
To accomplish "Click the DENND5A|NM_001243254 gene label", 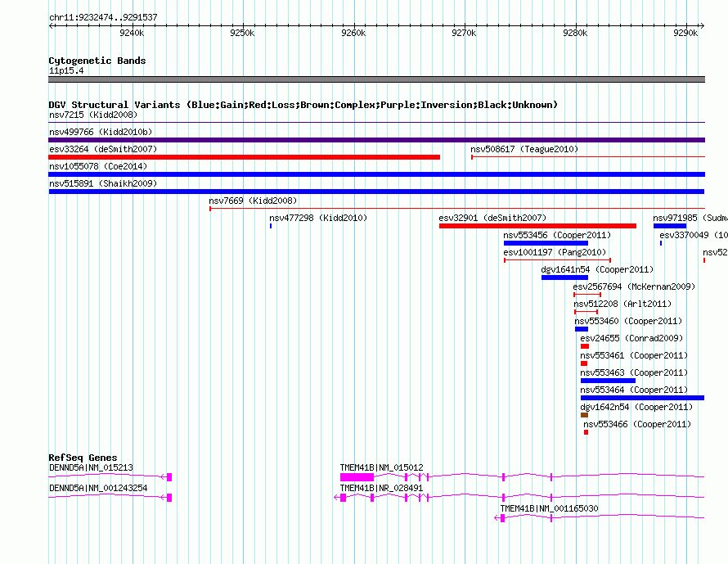I will coord(98,488).
